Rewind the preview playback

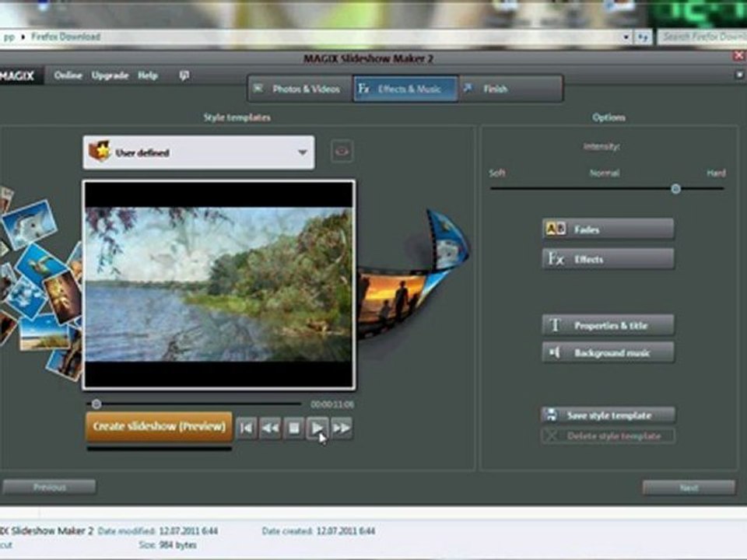coord(270,428)
